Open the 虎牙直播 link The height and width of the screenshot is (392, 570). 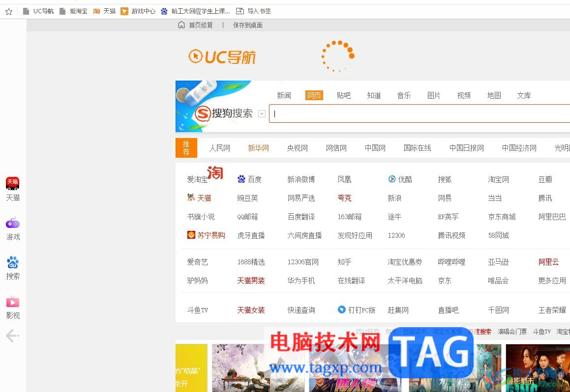[251, 236]
